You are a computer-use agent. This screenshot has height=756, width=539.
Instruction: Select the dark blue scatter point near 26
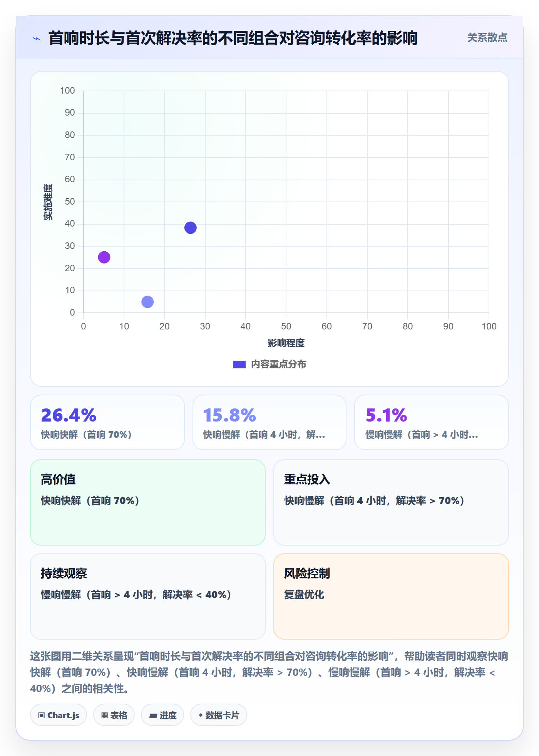point(190,228)
